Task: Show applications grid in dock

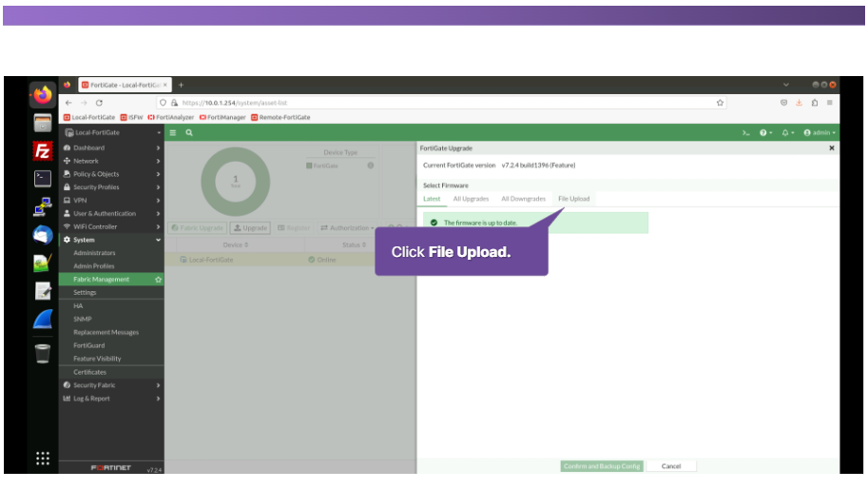Action: 43,458
